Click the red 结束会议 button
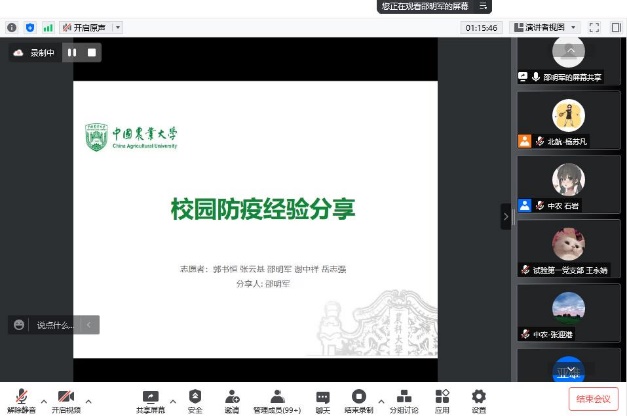627x416 pixels. [594, 399]
